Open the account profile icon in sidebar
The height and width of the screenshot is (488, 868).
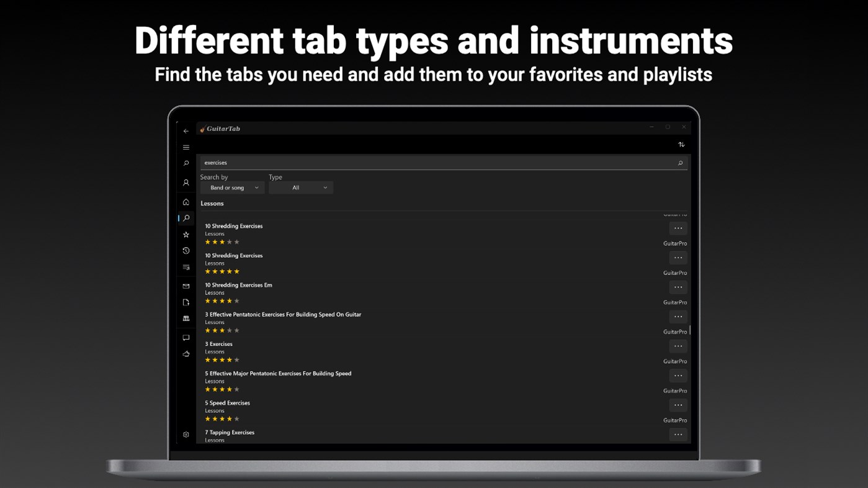(x=186, y=182)
